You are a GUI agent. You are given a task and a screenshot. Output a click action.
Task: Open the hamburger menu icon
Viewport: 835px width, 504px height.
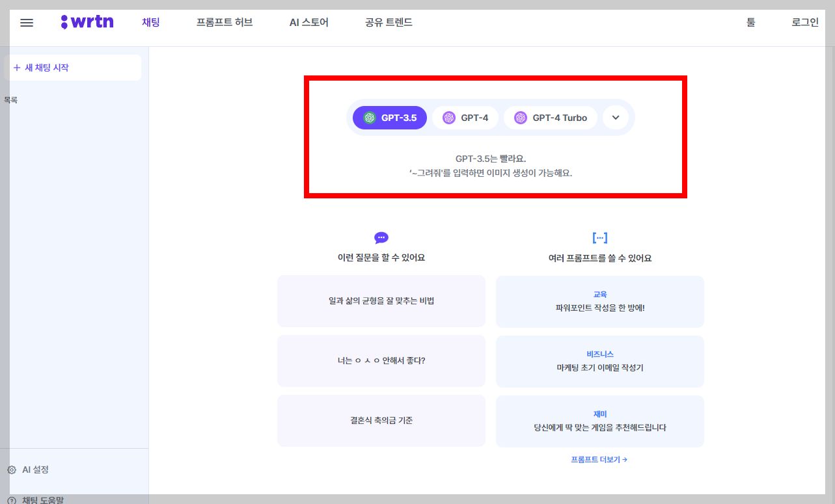(x=27, y=23)
